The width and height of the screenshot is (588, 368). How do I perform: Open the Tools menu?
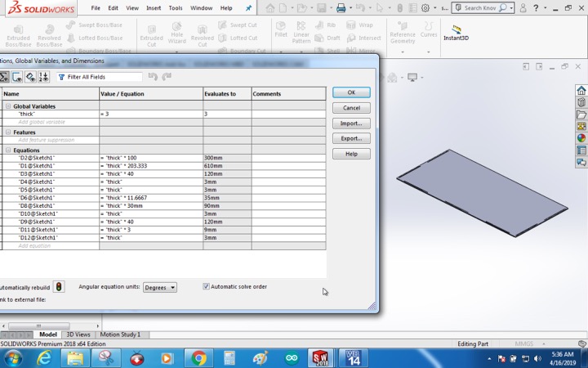pyautogui.click(x=175, y=8)
